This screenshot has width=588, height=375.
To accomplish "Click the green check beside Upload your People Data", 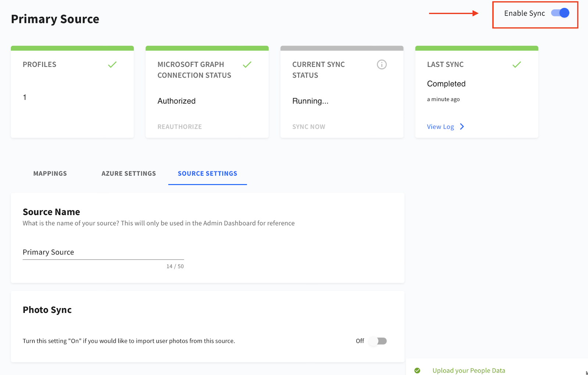I will click(417, 371).
